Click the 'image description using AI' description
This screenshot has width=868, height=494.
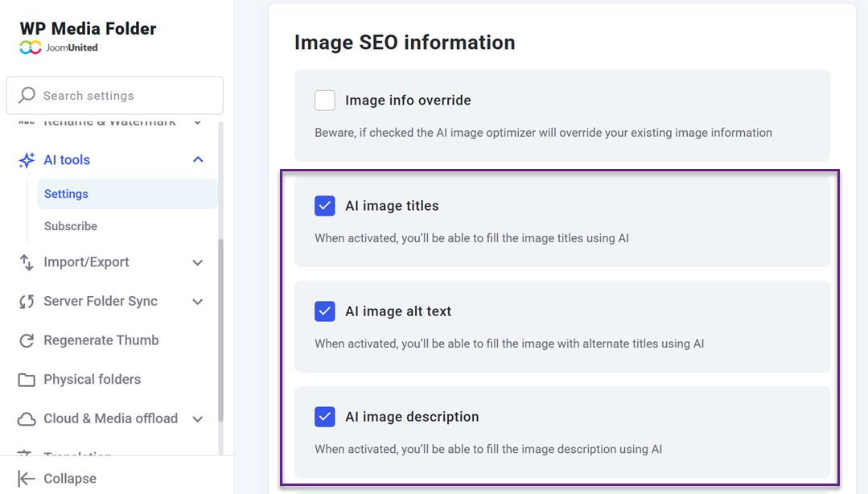(488, 449)
